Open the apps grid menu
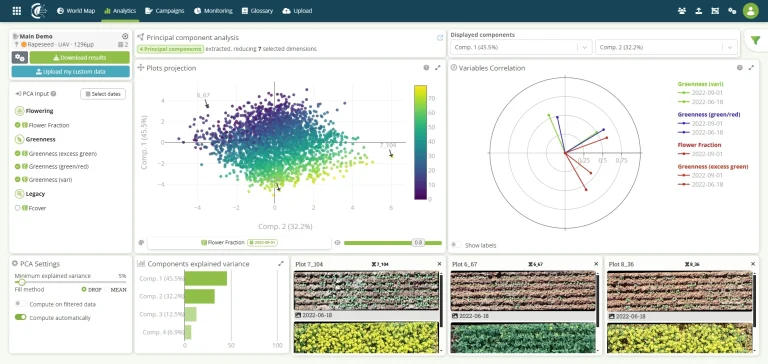The height and width of the screenshot is (364, 768). coord(17,11)
